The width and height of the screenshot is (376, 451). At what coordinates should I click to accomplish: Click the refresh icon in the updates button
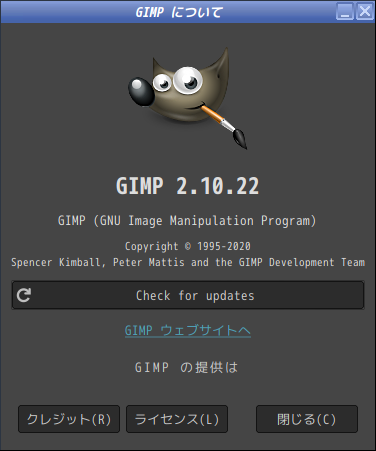(24, 295)
